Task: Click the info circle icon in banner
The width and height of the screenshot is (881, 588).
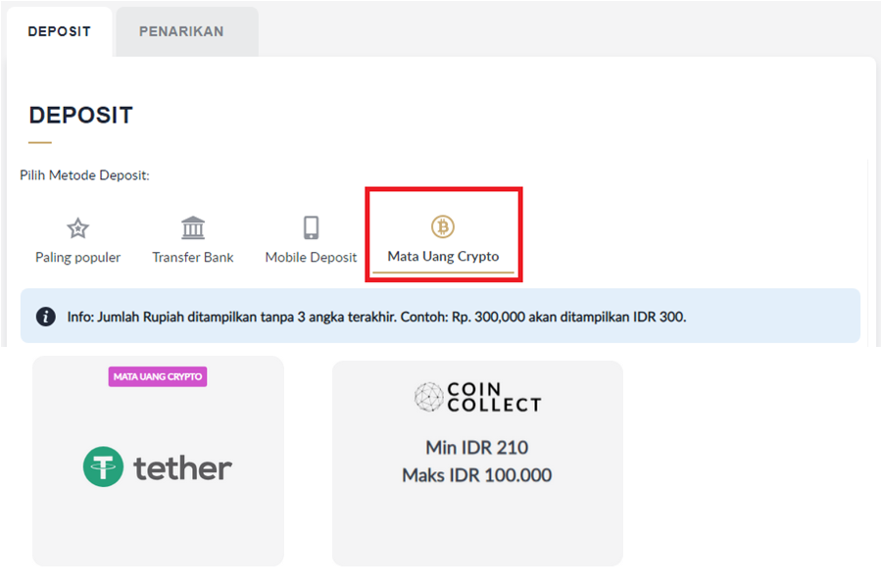Action: click(45, 317)
